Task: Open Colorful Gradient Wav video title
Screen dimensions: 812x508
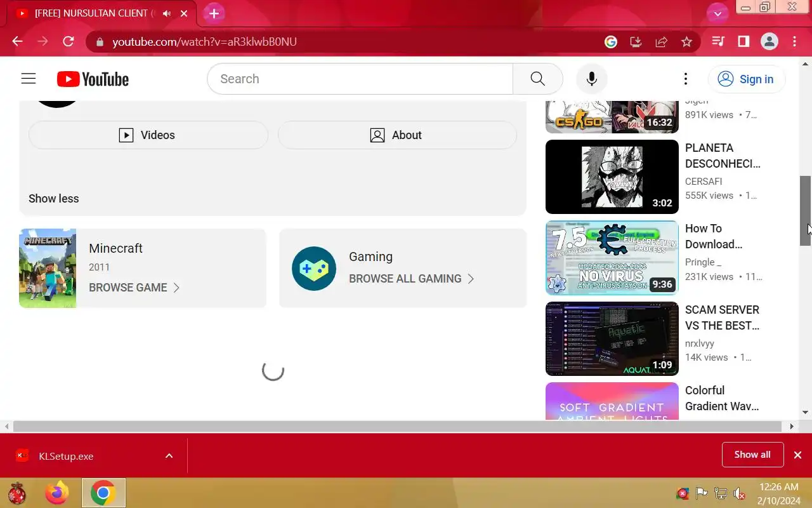Action: point(722,398)
